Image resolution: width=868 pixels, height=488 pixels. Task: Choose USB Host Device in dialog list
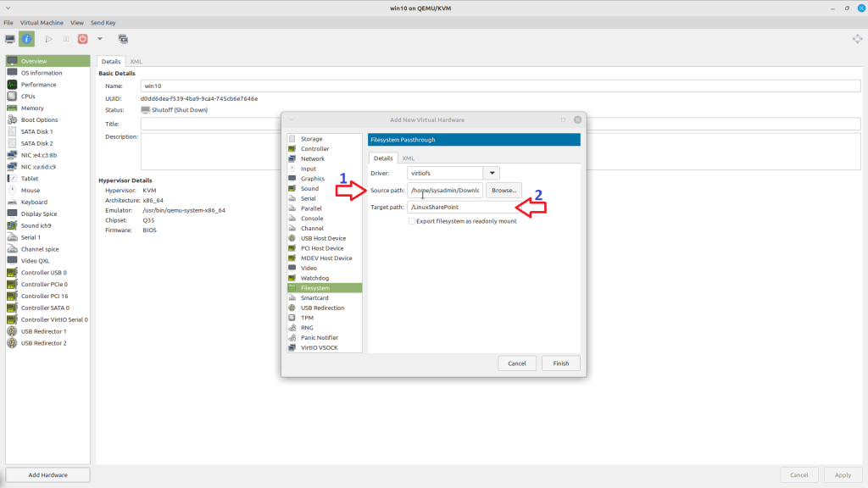tap(325, 238)
